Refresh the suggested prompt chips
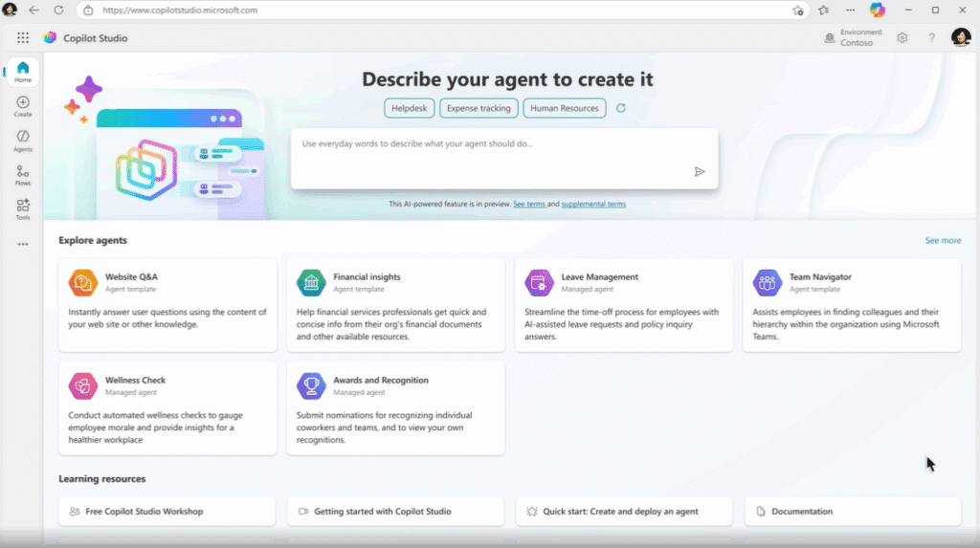980x548 pixels. coord(621,108)
